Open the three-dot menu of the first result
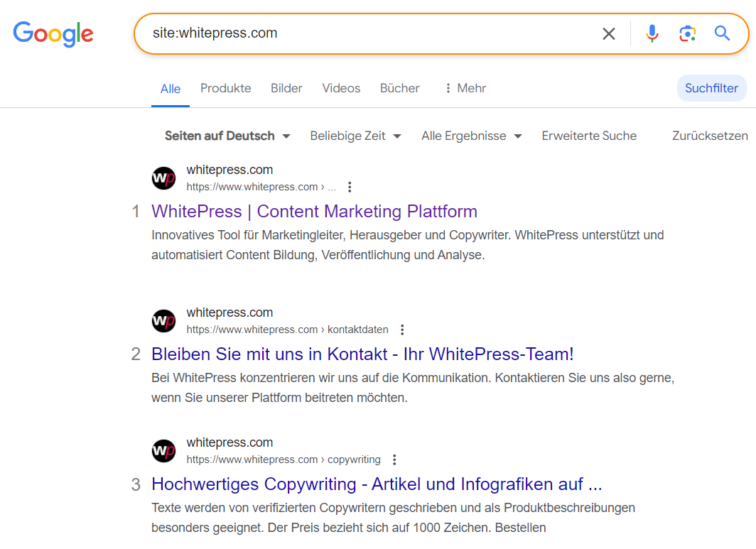The width and height of the screenshot is (756, 549). pos(350,187)
